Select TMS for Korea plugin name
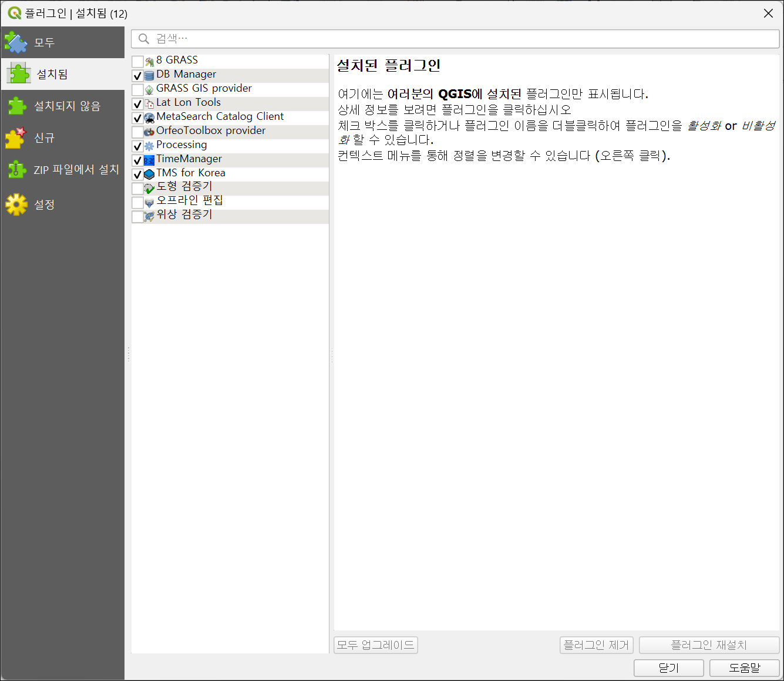This screenshot has height=681, width=784. [x=191, y=173]
